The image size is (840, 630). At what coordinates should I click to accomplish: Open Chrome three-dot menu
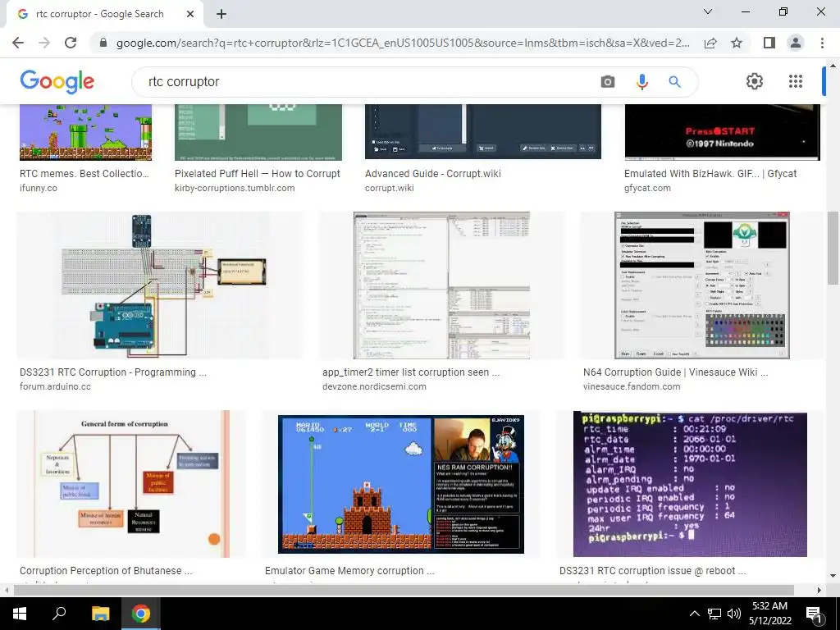[x=822, y=43]
